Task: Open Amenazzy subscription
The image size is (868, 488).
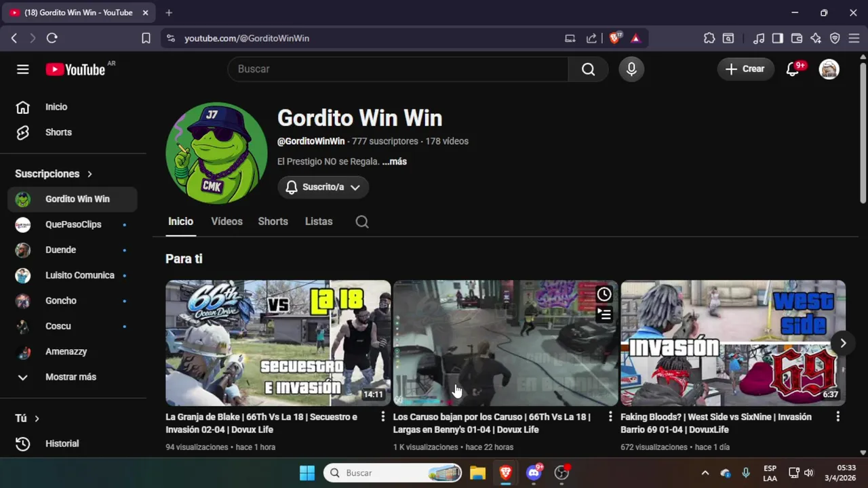Action: coord(73,352)
